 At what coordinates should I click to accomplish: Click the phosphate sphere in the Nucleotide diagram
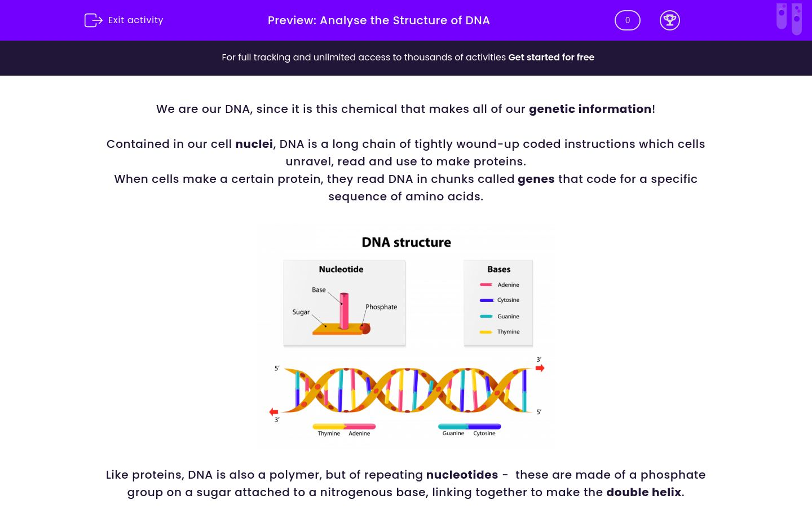point(365,329)
